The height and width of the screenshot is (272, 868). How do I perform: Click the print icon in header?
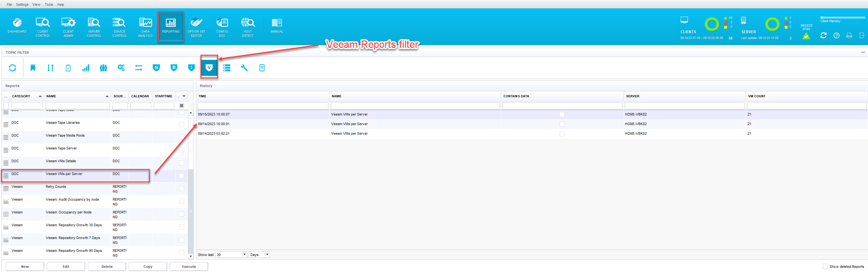[x=849, y=36]
